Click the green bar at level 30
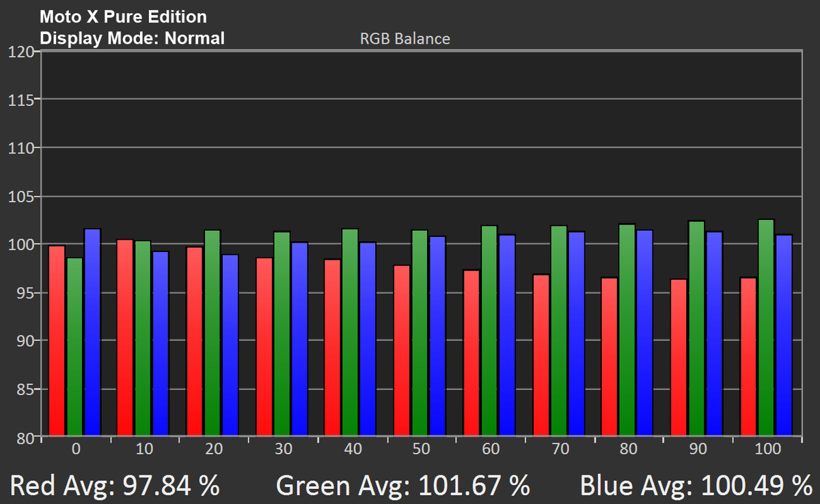820x504 pixels. (282, 334)
